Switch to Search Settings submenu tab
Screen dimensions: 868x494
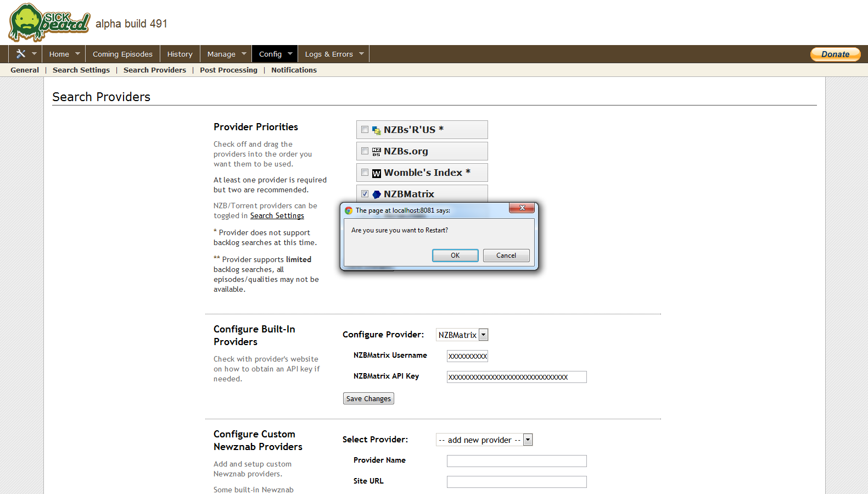pyautogui.click(x=81, y=70)
